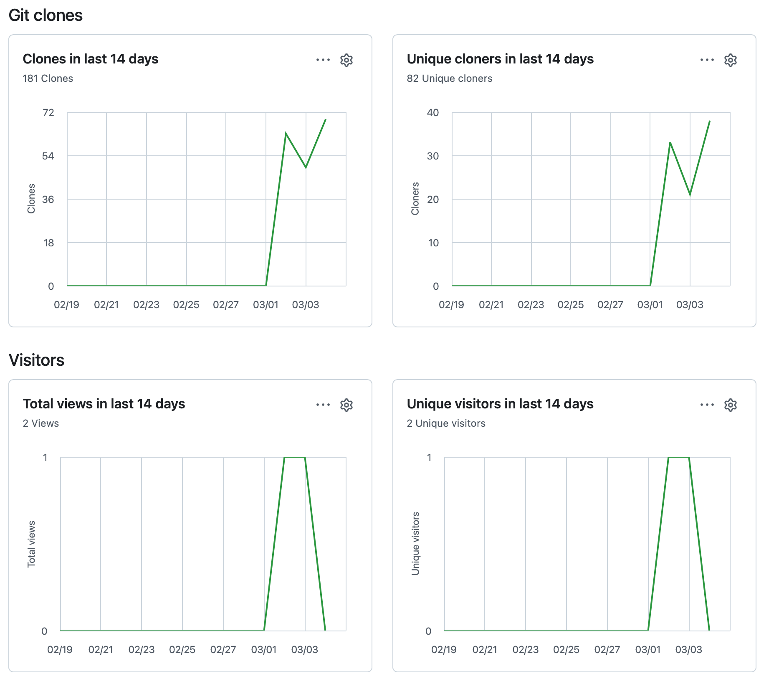Click the "Git clones" section heading
Screen dimensions: 784x689
pos(46,15)
